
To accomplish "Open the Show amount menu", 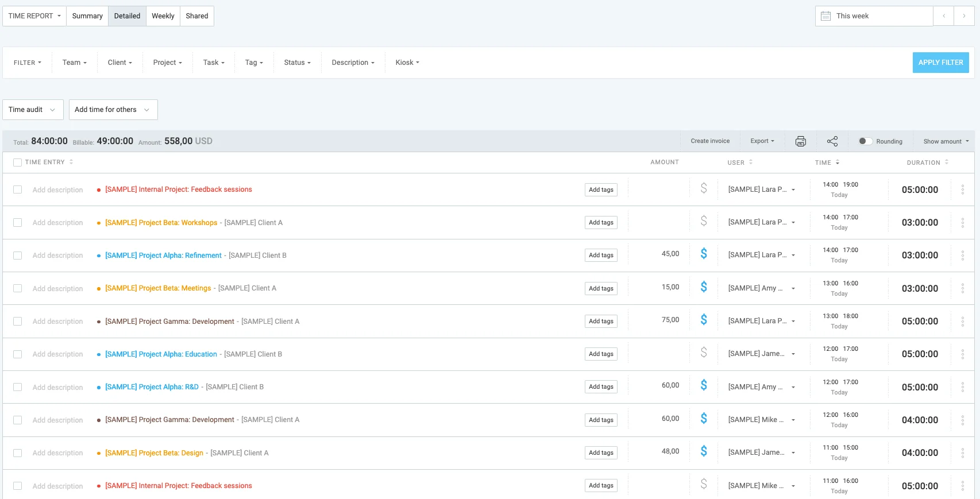I will point(946,141).
